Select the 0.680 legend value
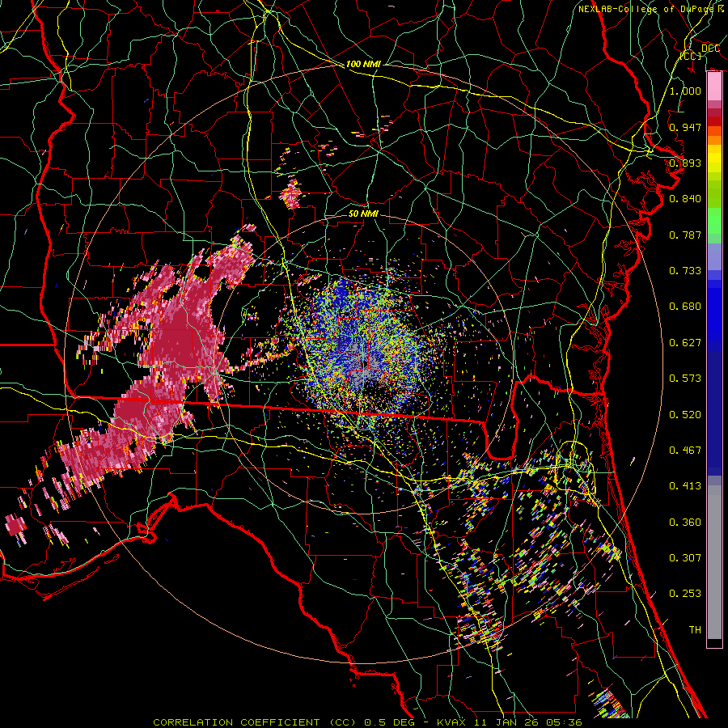The height and width of the screenshot is (728, 728). click(x=685, y=307)
